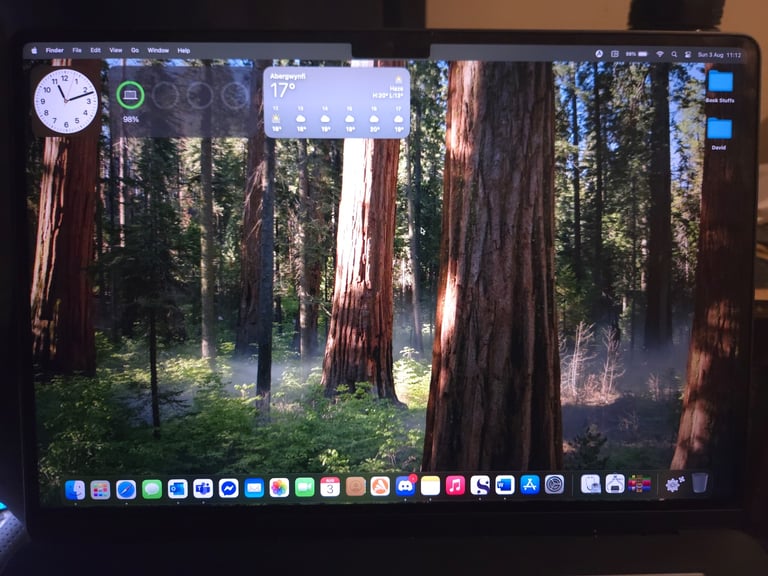Select the David folder on desktop
This screenshot has width=768, height=576.
[x=719, y=133]
